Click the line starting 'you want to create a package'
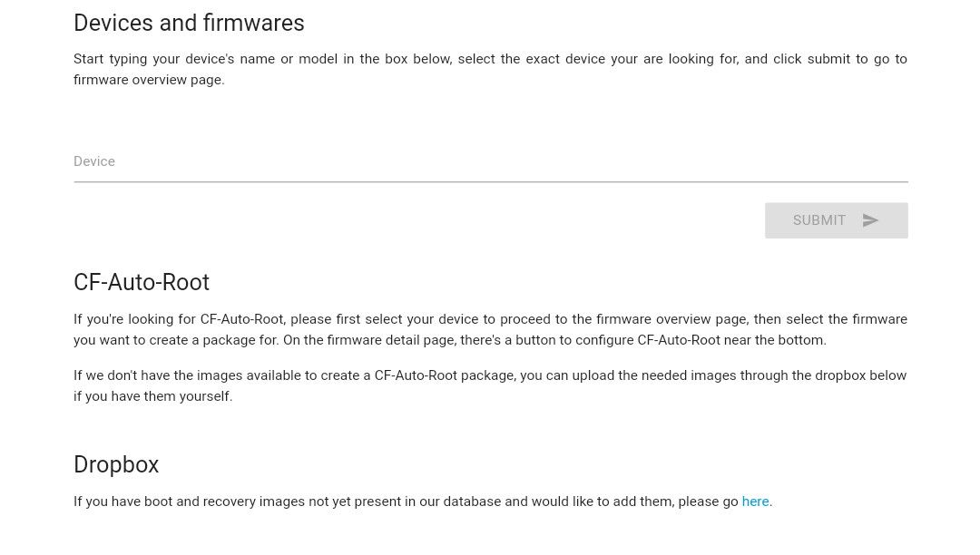 pyautogui.click(x=450, y=340)
